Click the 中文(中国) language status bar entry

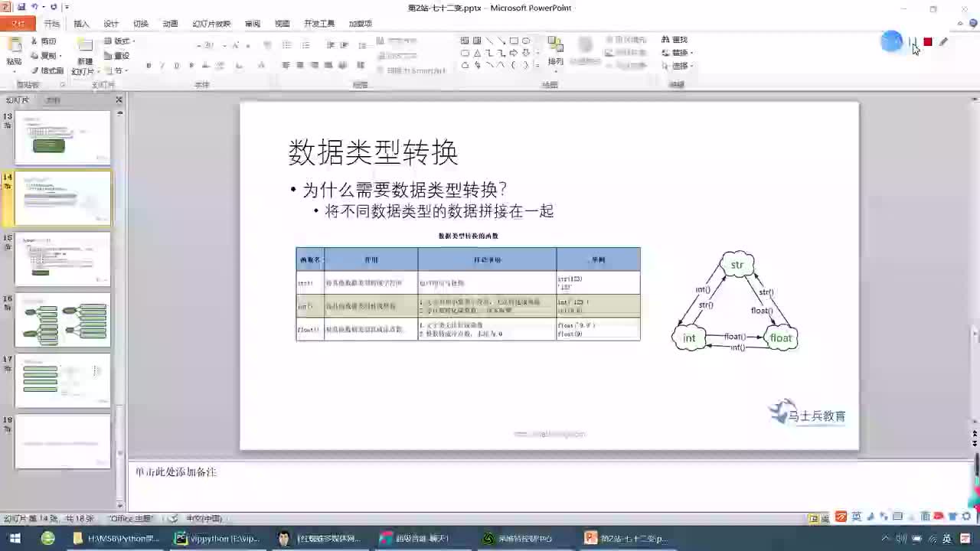point(204,519)
